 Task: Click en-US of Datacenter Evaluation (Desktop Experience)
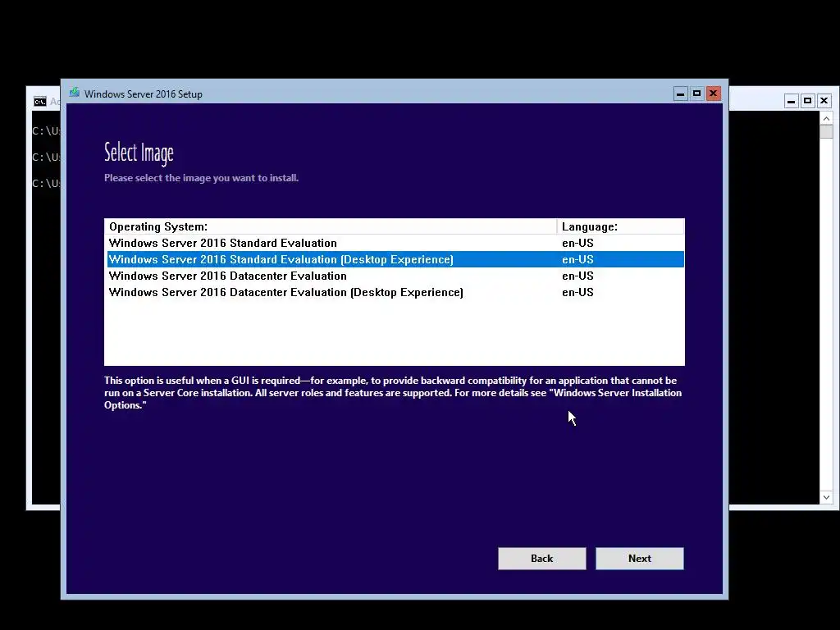(x=577, y=293)
